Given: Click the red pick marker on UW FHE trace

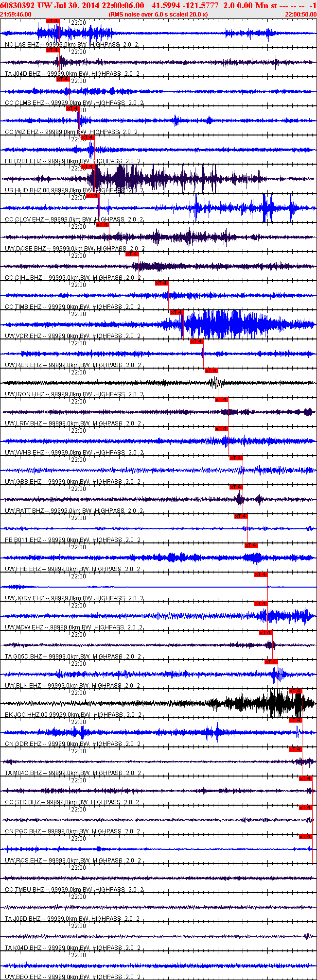Looking at the screenshot, I should 251,545.
